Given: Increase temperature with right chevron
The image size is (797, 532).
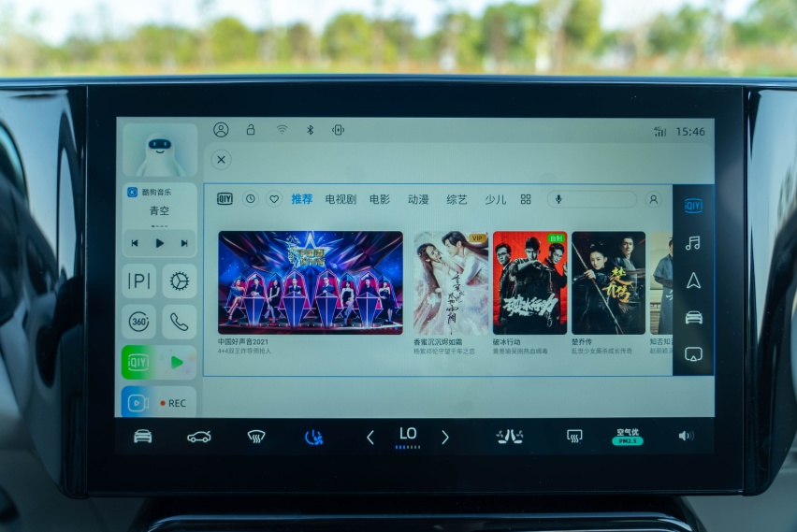Looking at the screenshot, I should 445,437.
